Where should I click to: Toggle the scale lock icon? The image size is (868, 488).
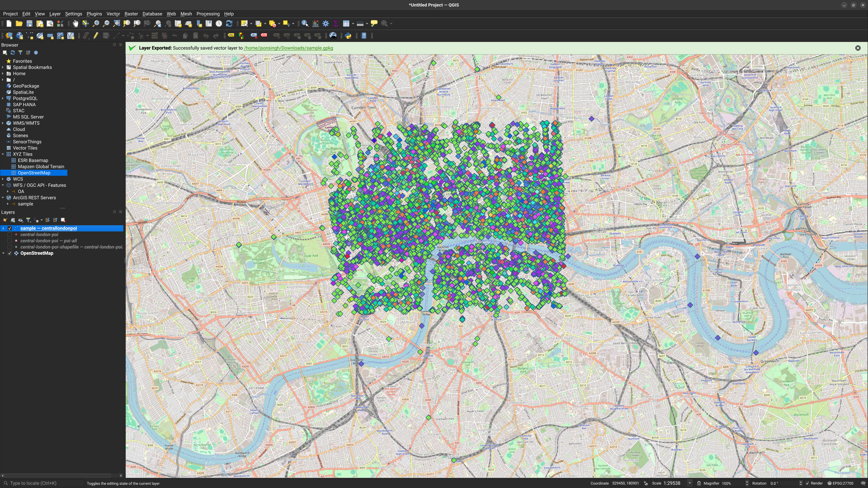(699, 483)
